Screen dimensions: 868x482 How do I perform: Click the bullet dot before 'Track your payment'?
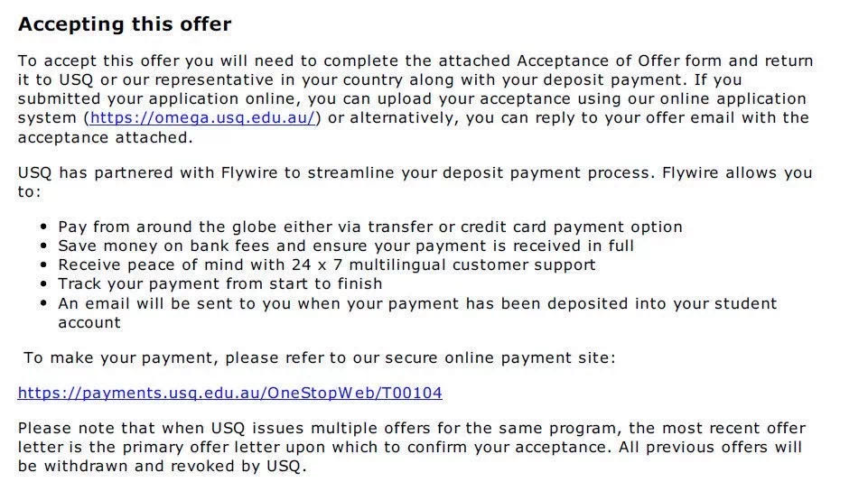point(43,284)
